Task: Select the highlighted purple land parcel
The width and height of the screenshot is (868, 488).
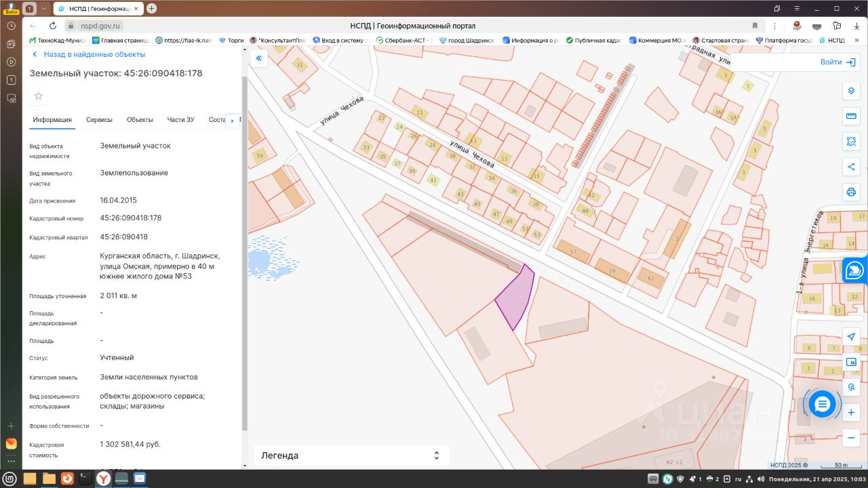Action: [x=515, y=298]
